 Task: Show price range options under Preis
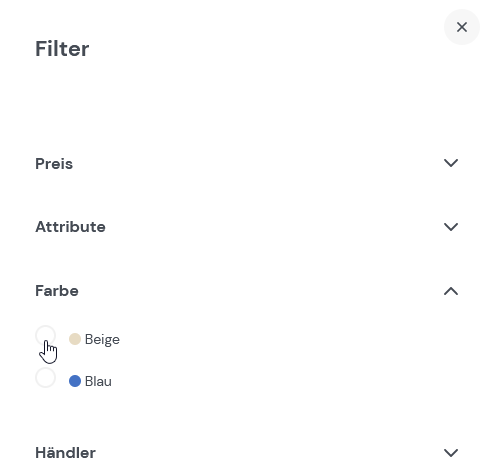point(247,163)
